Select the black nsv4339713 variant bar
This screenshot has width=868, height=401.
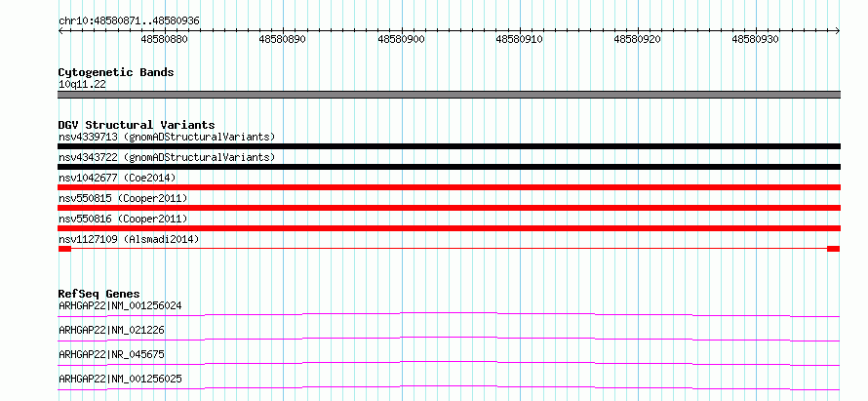click(x=449, y=146)
